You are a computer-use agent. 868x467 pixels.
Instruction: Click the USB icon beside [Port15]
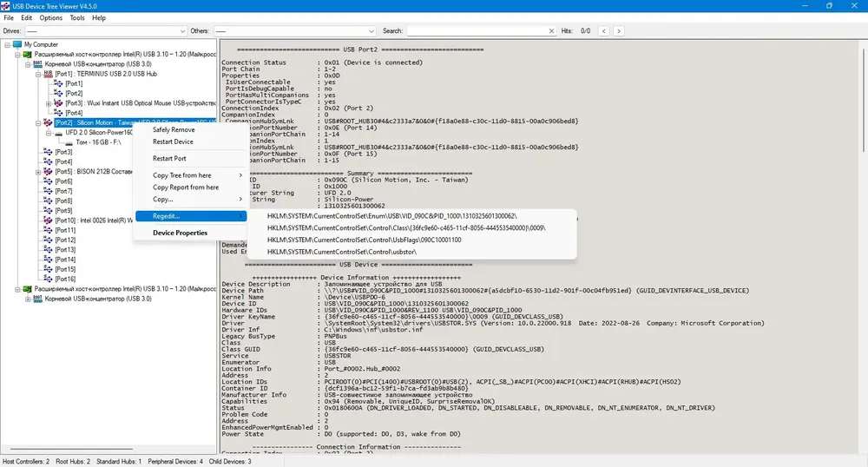point(48,269)
